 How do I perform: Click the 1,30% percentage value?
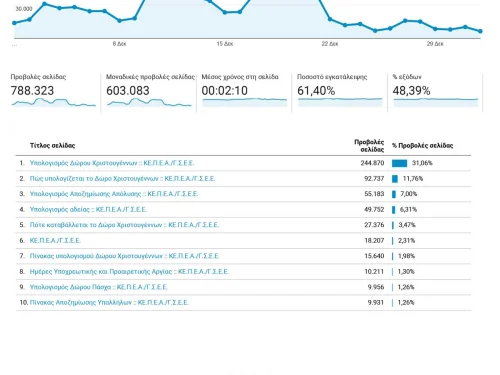(x=406, y=272)
